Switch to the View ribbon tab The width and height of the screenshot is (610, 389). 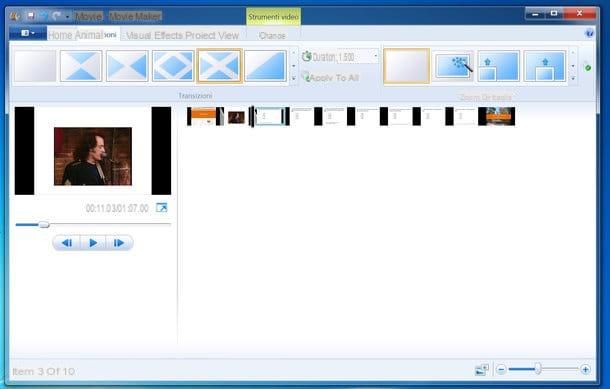pos(228,35)
